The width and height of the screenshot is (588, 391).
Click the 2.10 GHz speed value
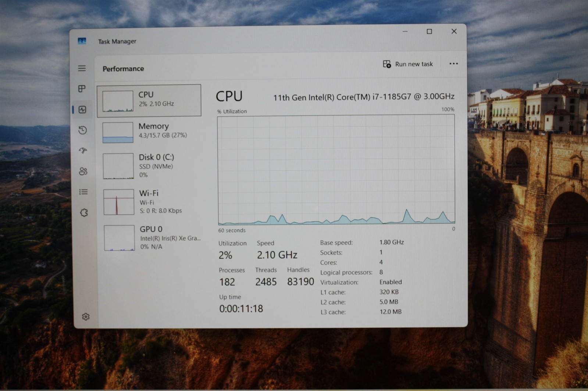pyautogui.click(x=277, y=255)
